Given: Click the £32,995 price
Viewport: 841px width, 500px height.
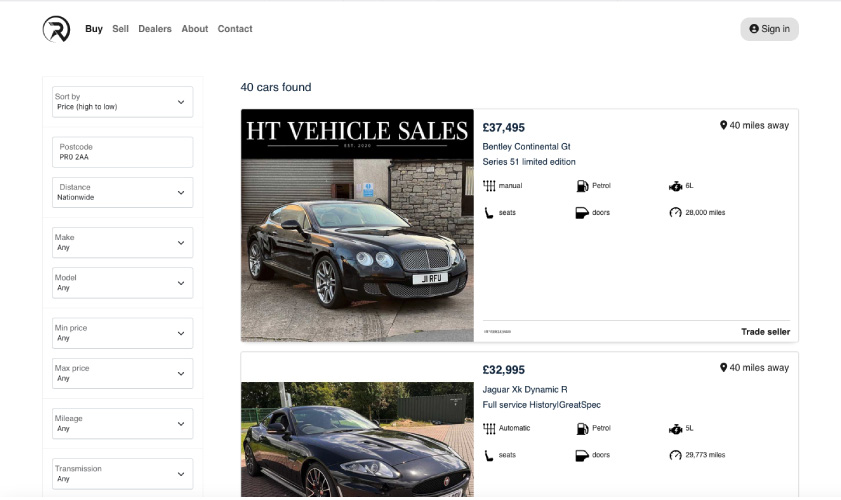Looking at the screenshot, I should 504,370.
